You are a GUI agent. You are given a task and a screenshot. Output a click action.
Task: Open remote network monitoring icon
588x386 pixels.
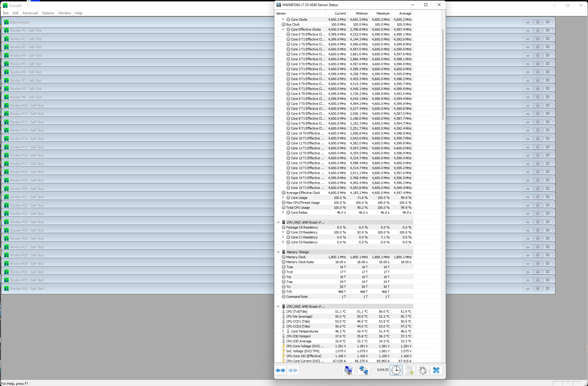(x=363, y=370)
